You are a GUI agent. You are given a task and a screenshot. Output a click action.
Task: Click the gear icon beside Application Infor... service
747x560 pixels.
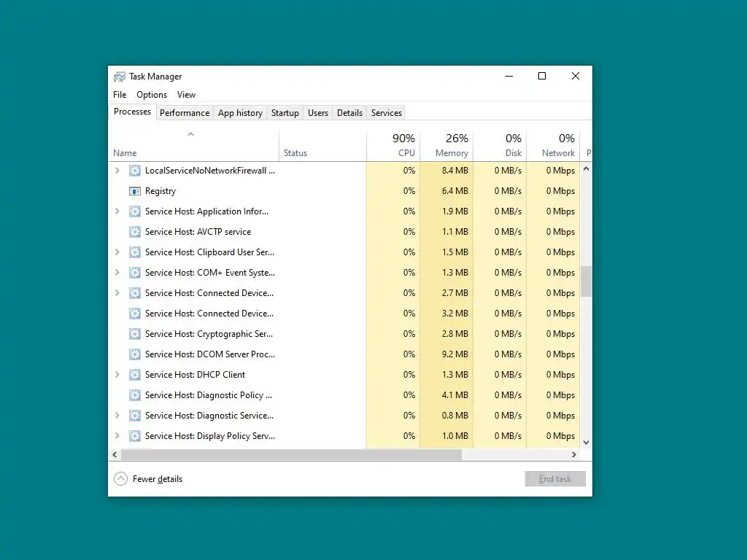tap(135, 211)
